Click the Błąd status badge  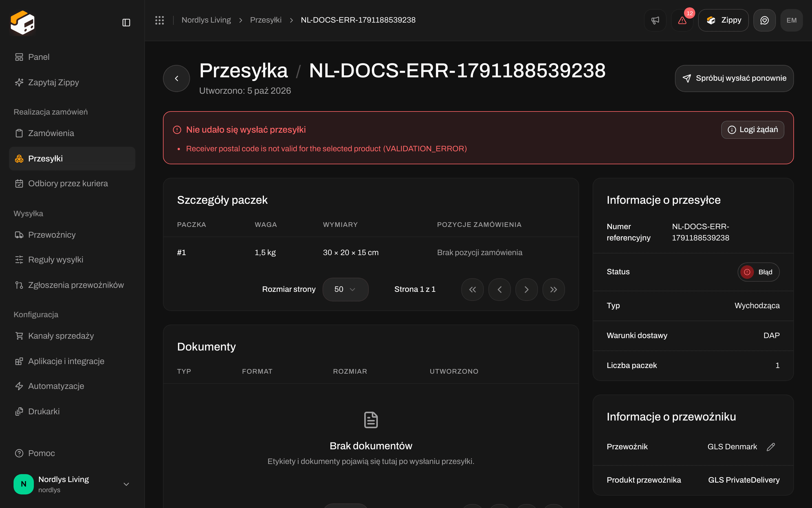click(x=758, y=272)
